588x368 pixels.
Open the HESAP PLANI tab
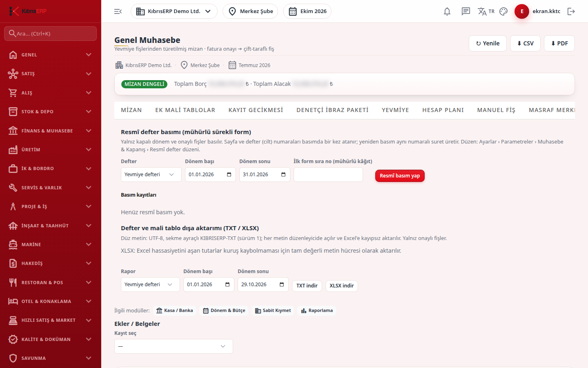click(x=443, y=110)
